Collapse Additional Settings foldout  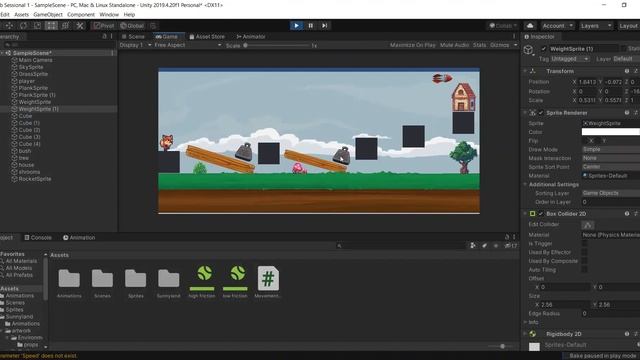[525, 184]
